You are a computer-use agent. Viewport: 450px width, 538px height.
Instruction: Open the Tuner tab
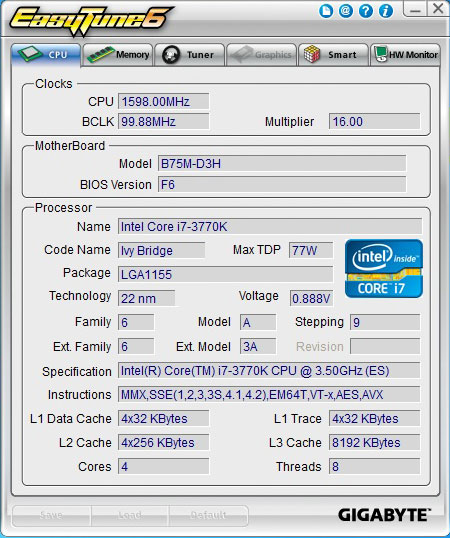tap(190, 55)
